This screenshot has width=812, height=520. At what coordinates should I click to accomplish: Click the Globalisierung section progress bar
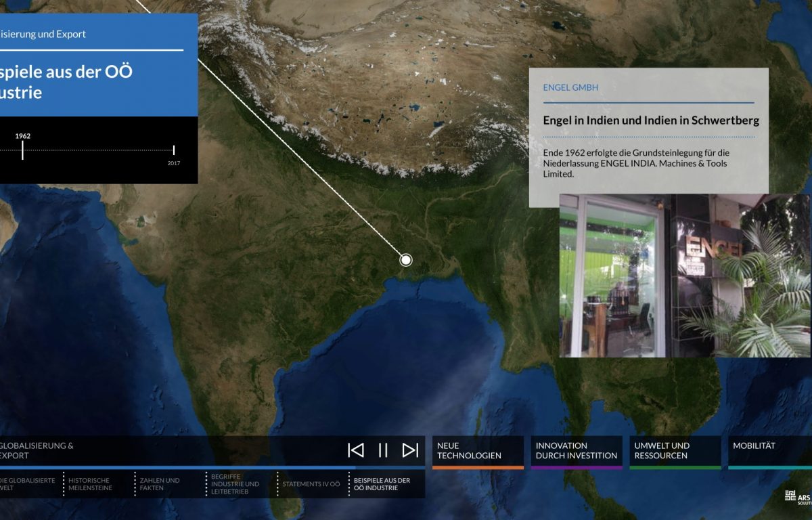(x=212, y=467)
